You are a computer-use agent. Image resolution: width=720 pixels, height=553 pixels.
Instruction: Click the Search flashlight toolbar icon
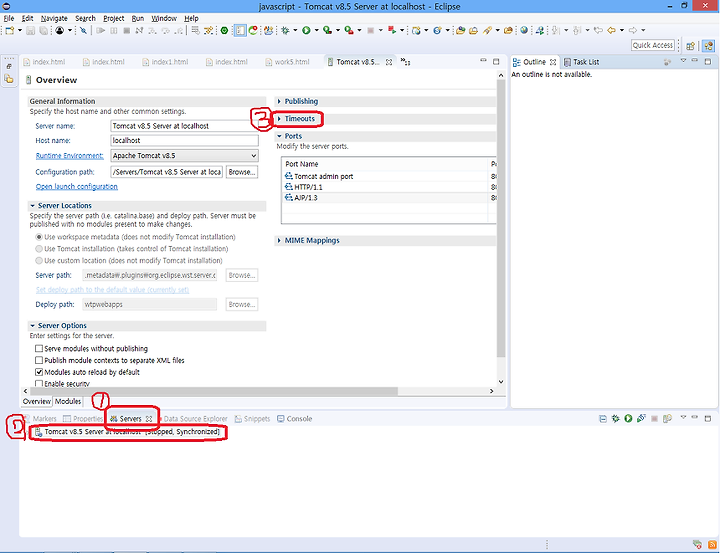(x=487, y=30)
